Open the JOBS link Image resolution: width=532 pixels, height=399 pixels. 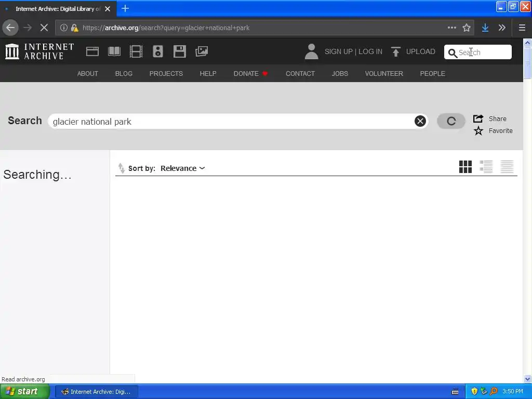(x=340, y=73)
